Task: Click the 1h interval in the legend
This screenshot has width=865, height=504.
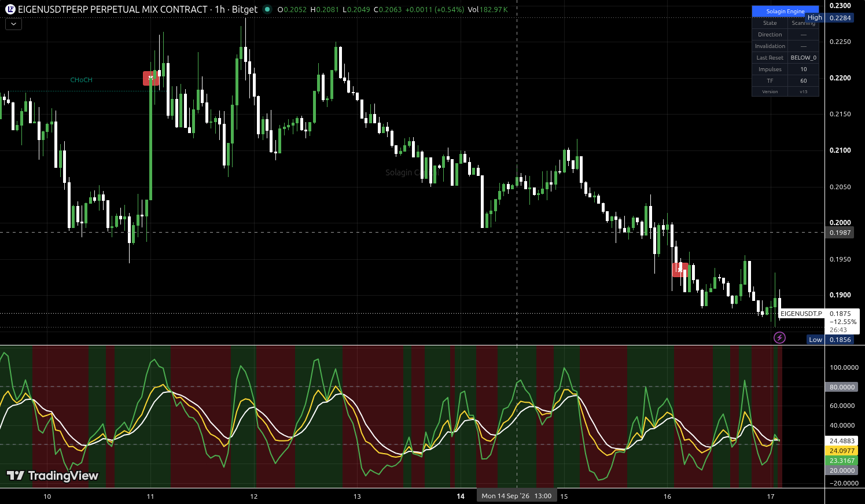Action: click(x=220, y=9)
